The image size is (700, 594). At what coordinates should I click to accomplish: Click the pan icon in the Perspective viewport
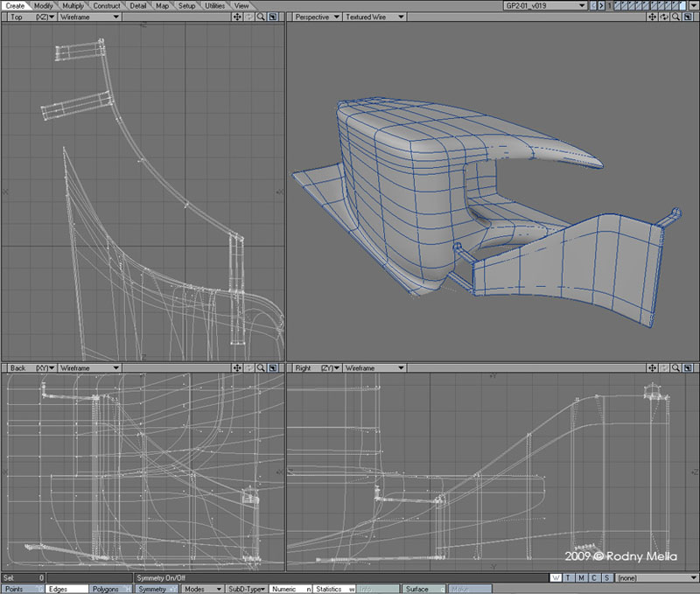coord(654,17)
